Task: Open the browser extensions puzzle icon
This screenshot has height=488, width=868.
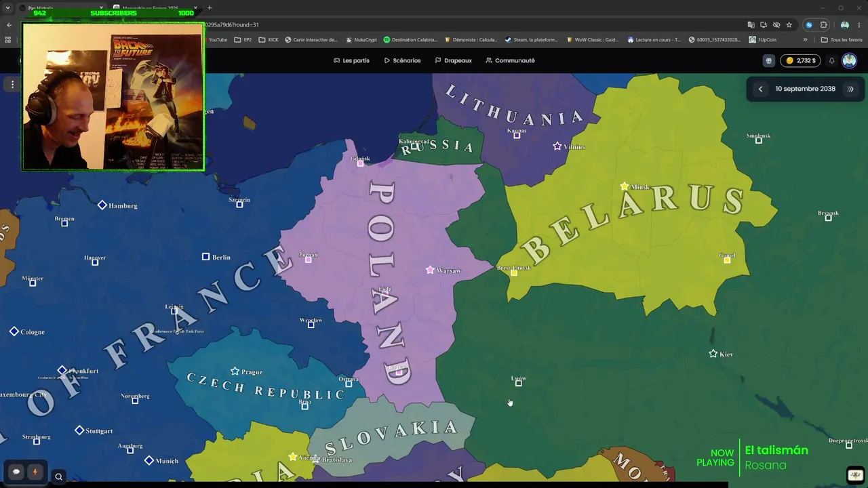Action: [823, 25]
